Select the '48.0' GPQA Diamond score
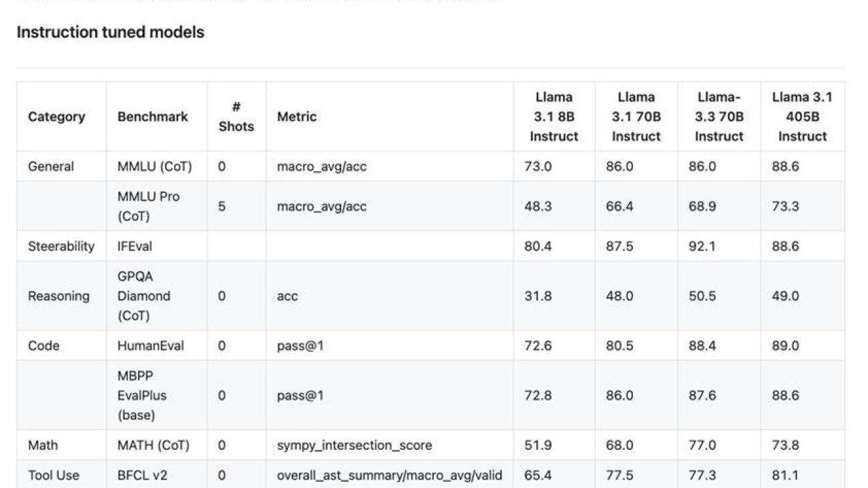The height and width of the screenshot is (488, 868). click(x=620, y=296)
